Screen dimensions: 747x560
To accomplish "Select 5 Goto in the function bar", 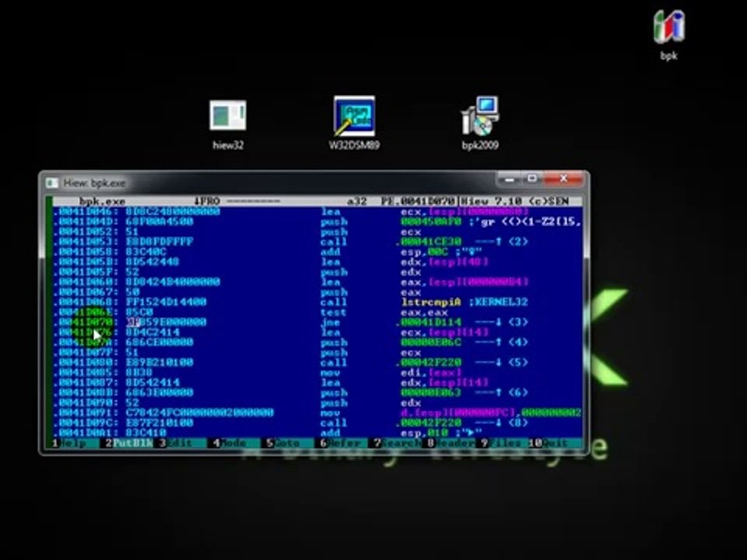I will coord(283,443).
